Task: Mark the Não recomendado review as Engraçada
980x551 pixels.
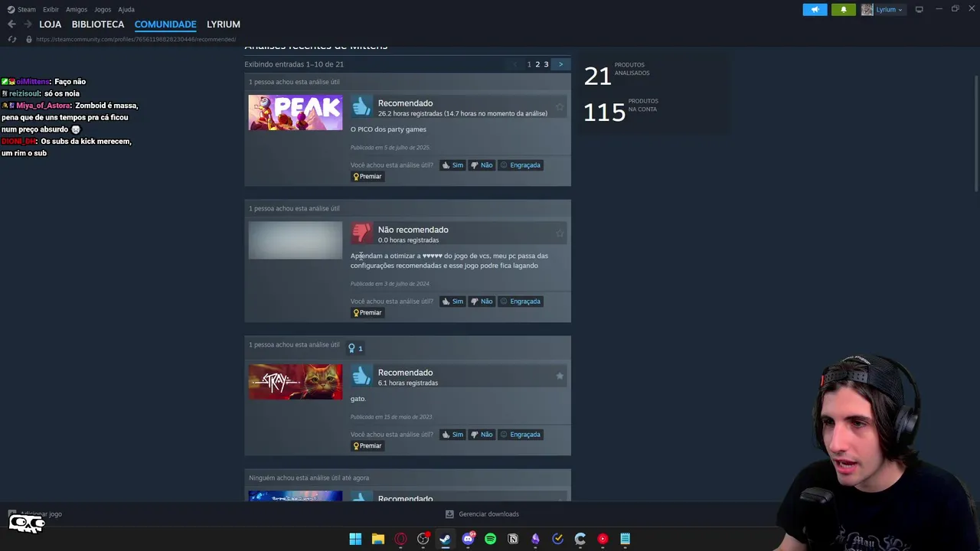Action: (x=521, y=301)
